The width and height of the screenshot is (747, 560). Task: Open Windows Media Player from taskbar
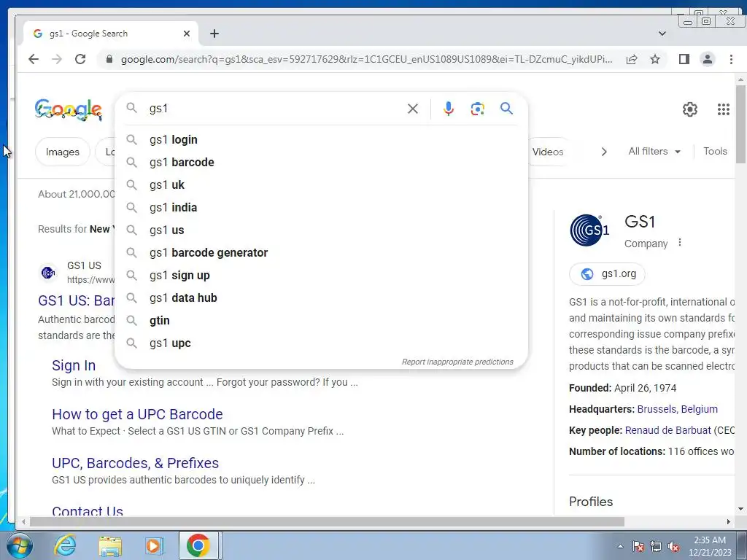click(154, 545)
